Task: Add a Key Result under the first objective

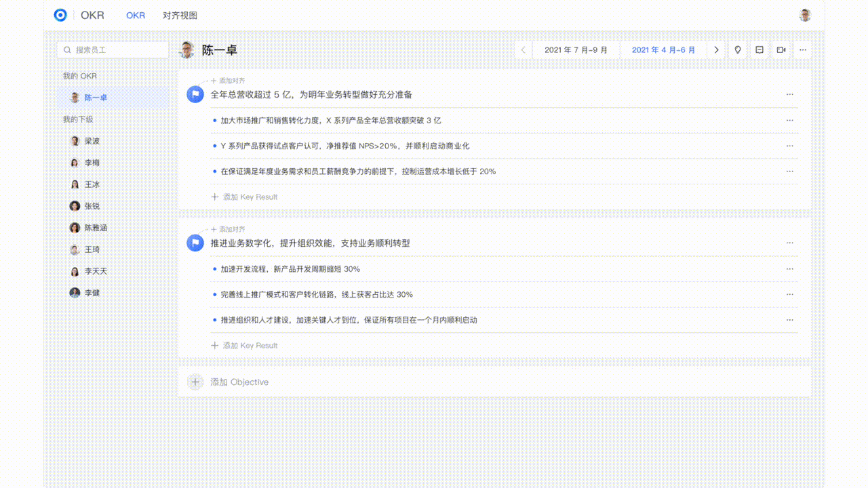Action: [x=245, y=197]
